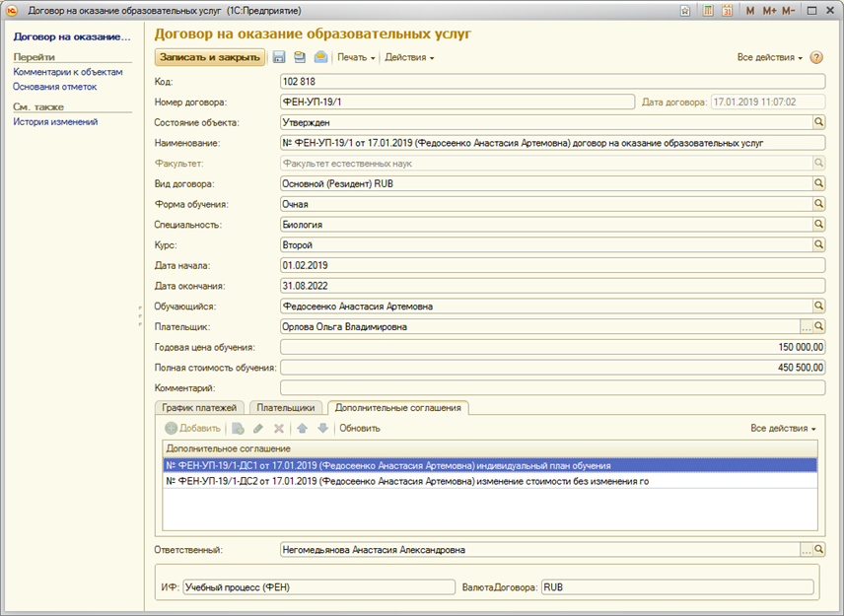
Task: Click the help question mark icon
Action: pyautogui.click(x=816, y=57)
